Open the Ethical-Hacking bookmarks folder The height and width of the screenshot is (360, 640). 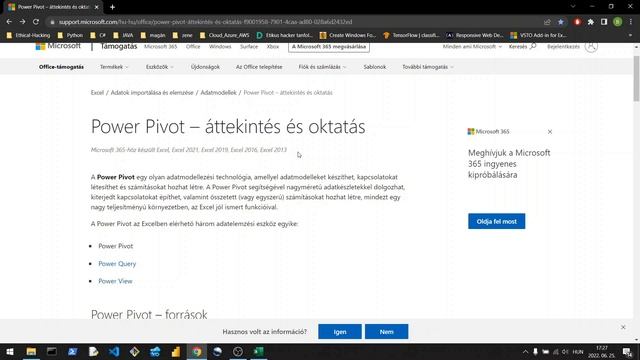[28, 36]
